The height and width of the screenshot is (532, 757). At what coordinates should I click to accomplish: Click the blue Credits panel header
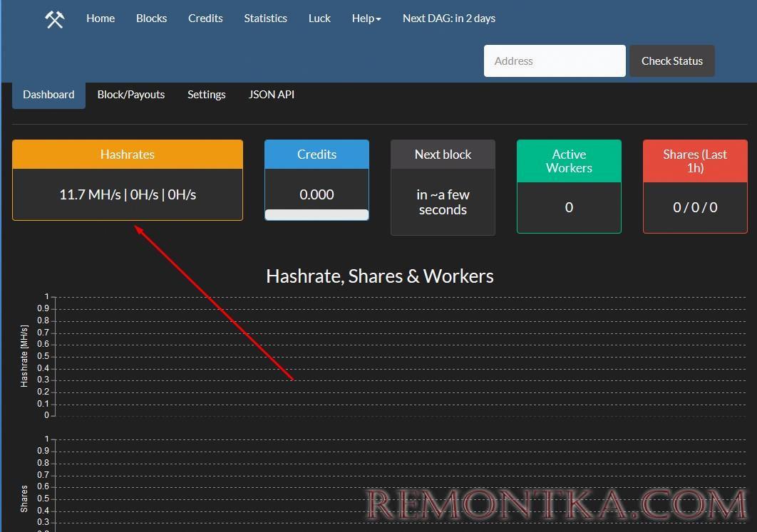(x=316, y=155)
